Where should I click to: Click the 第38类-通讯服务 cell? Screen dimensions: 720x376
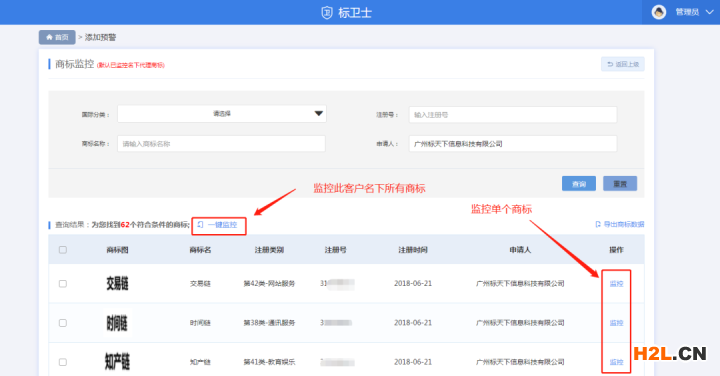pyautogui.click(x=269, y=323)
